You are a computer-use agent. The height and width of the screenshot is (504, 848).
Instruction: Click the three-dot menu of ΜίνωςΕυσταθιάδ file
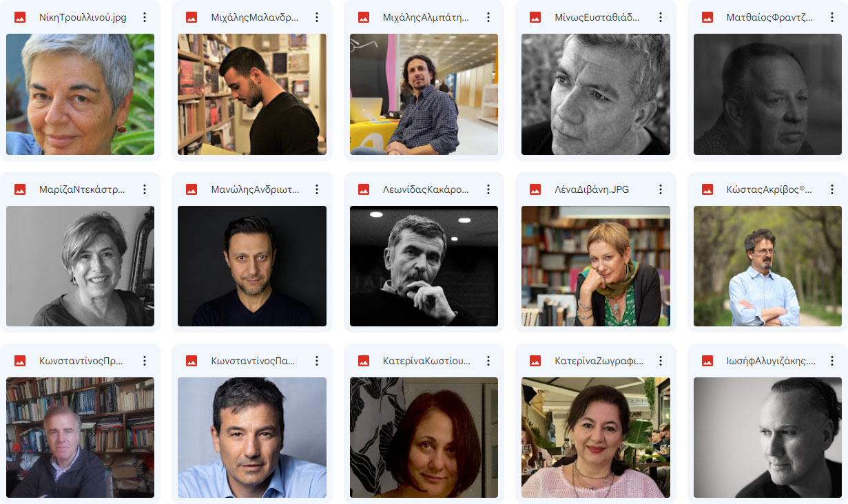pyautogui.click(x=661, y=17)
